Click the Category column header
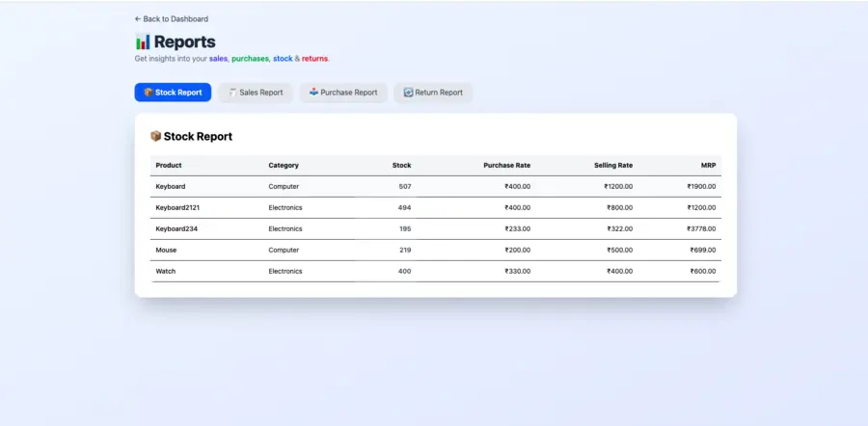The width and height of the screenshot is (868, 426). point(284,166)
